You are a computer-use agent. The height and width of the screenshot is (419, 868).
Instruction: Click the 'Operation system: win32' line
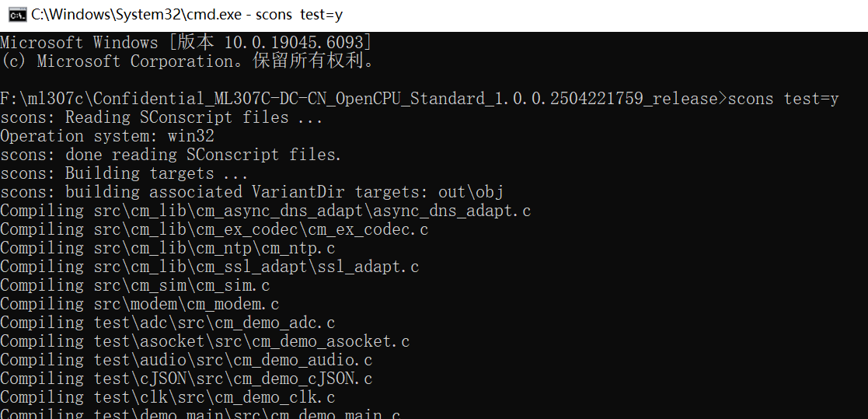click(x=106, y=136)
